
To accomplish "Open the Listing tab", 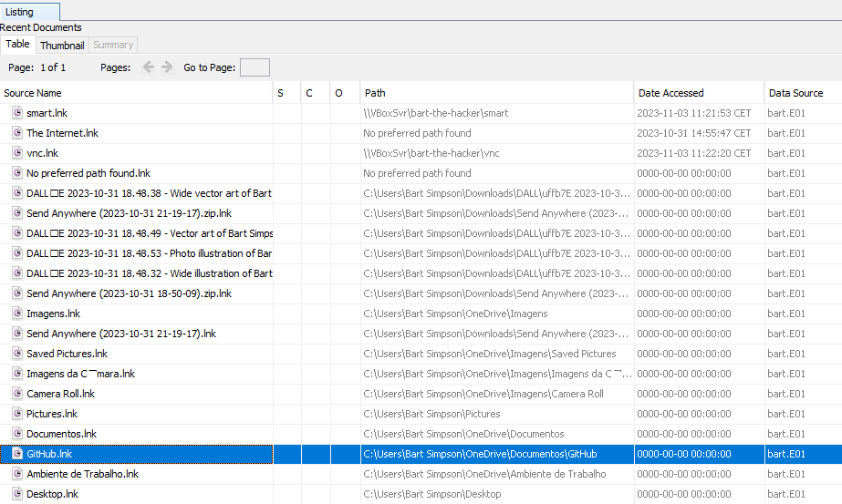I will pyautogui.click(x=20, y=12).
